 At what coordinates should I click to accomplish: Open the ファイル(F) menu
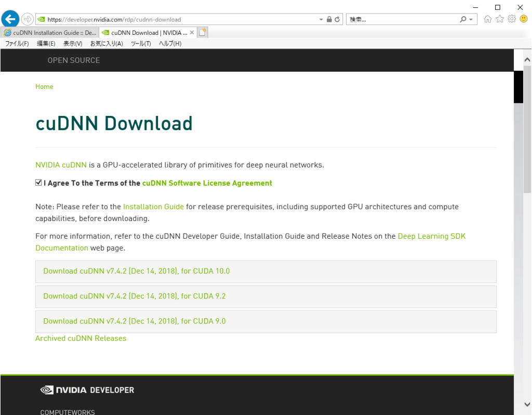(17, 44)
